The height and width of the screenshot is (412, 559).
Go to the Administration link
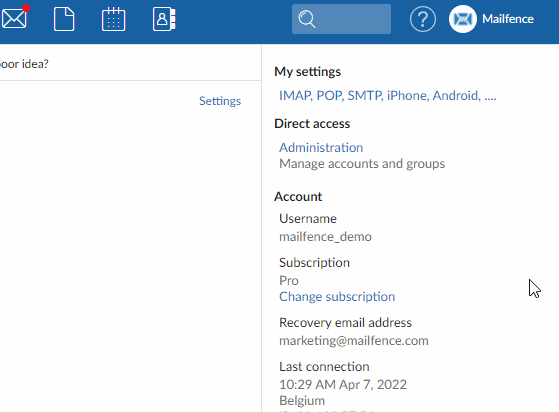coord(321,148)
